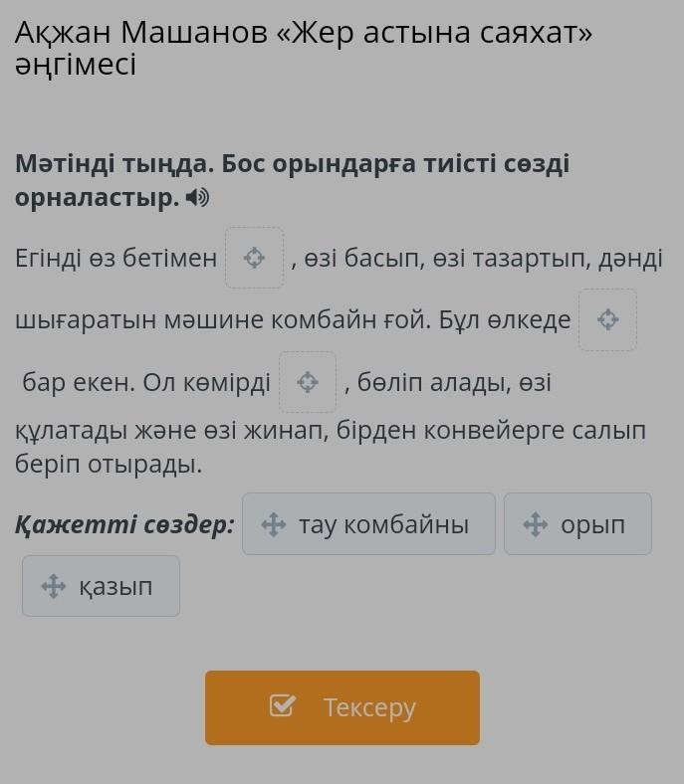
Task: Click the phrase "бар екен. Ол көмірді"
Action: [x=146, y=383]
